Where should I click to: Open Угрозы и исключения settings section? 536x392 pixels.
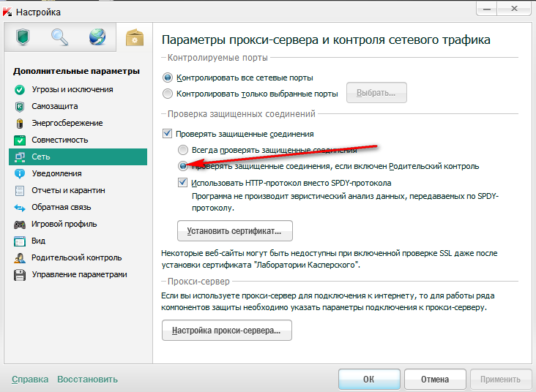pos(72,89)
